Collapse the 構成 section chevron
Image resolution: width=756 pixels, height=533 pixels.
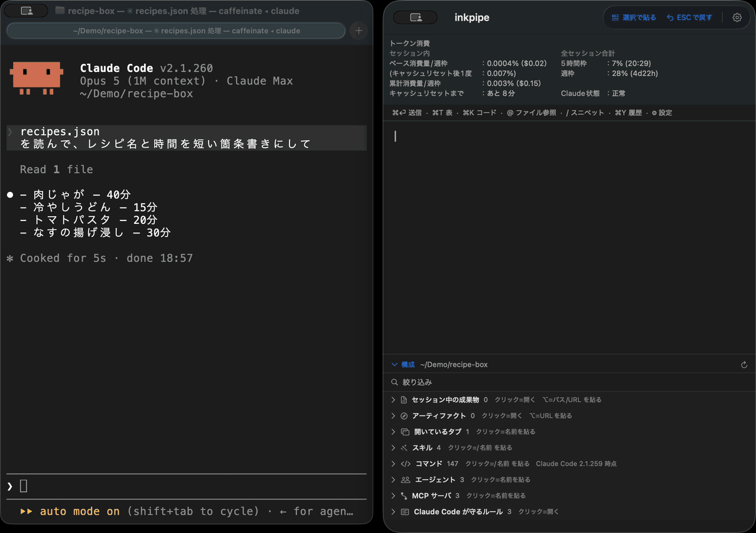point(395,365)
